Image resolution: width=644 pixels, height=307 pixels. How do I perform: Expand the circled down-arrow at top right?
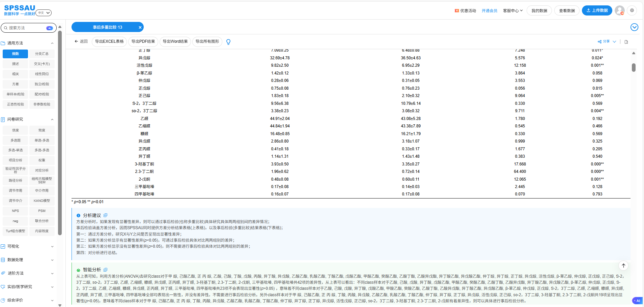coord(634,27)
